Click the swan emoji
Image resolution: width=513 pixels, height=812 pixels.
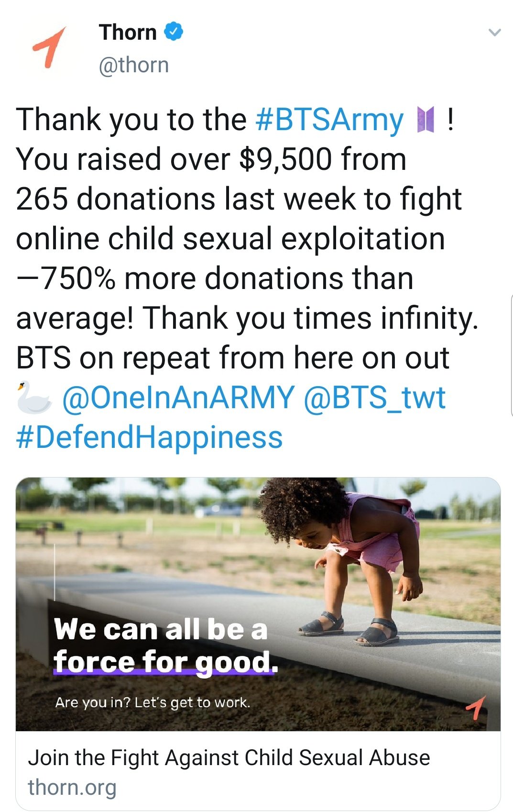tap(33, 398)
